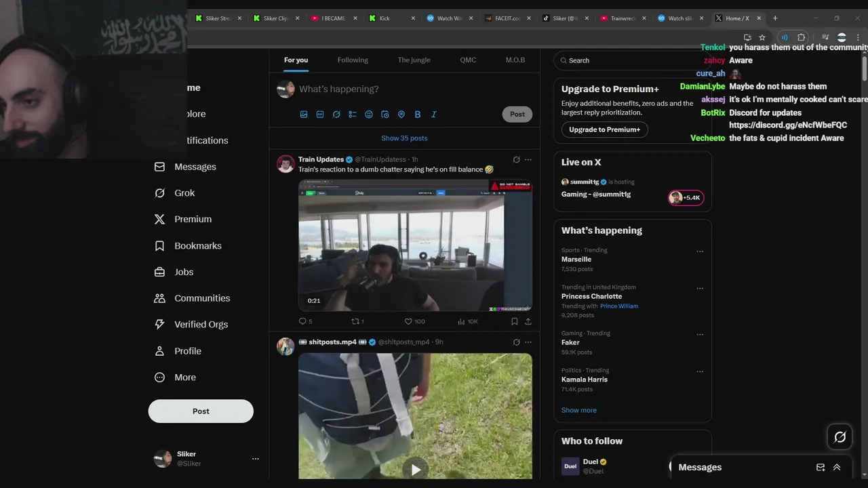
Task: Open more options for Princess Charlotte trend
Action: [700, 289]
